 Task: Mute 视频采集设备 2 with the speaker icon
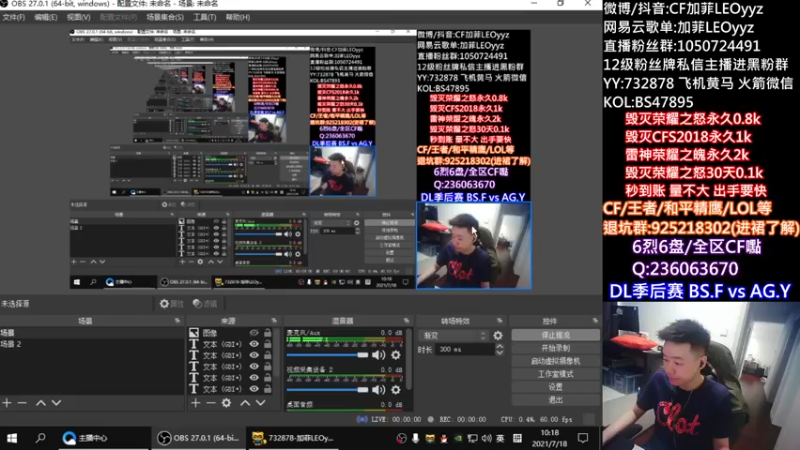pyautogui.click(x=379, y=390)
